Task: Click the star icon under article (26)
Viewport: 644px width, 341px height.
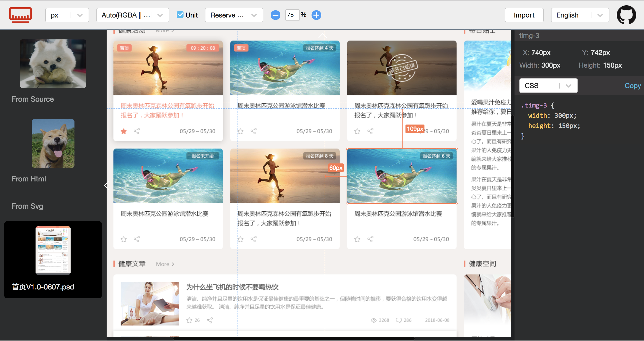Action: pyautogui.click(x=189, y=320)
